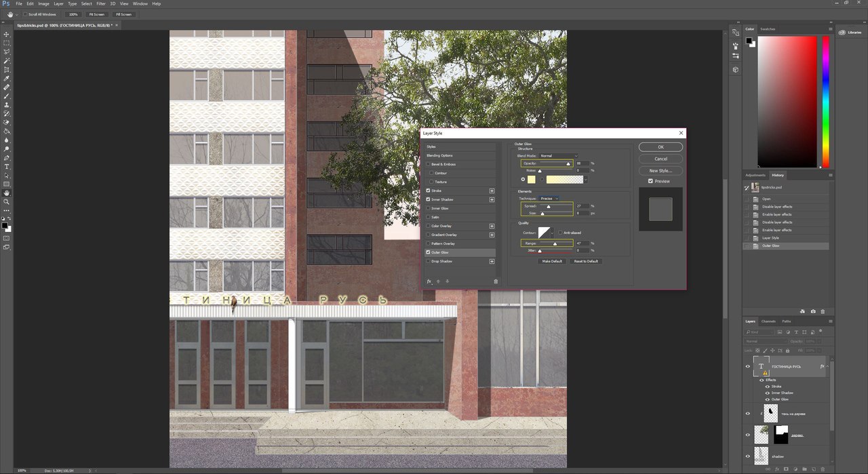The image size is (868, 474).
Task: Open the Libraries panel icon
Action: [842, 32]
